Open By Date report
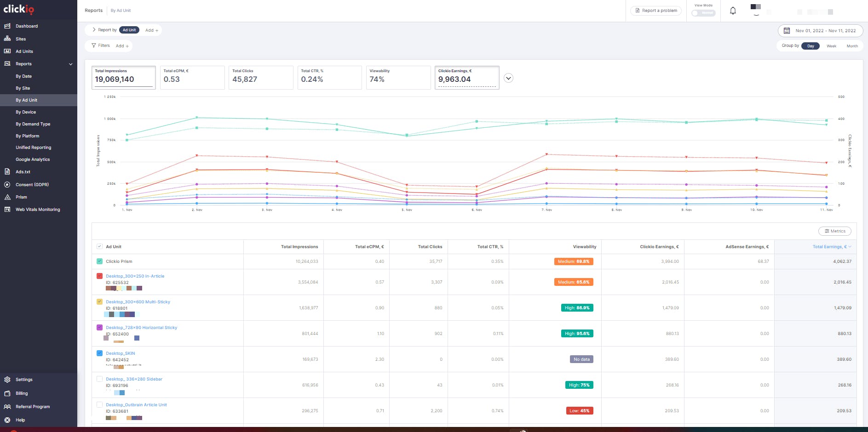This screenshot has height=432, width=868. coord(23,76)
